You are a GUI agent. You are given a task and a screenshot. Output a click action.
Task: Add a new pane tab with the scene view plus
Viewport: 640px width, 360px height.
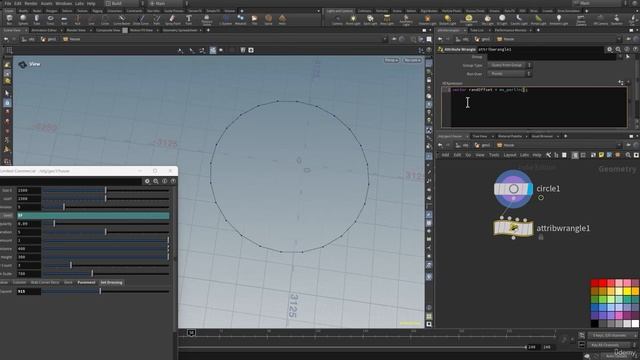[208, 30]
